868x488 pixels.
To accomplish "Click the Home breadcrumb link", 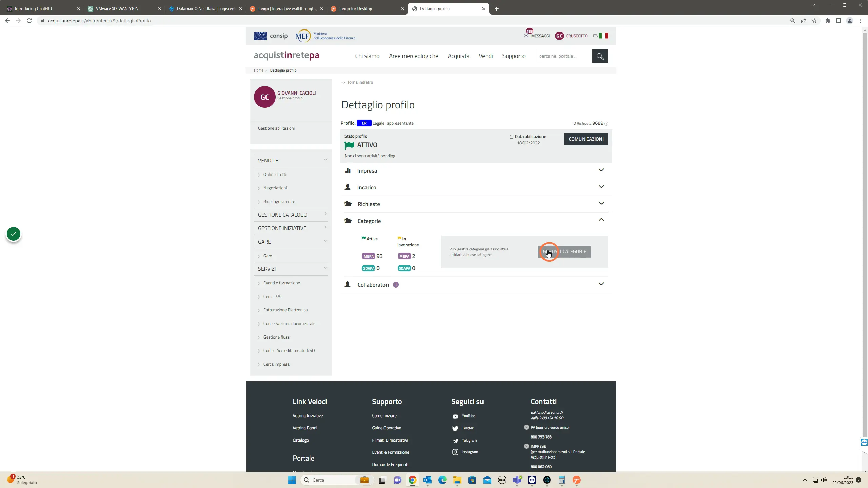I will tap(259, 70).
